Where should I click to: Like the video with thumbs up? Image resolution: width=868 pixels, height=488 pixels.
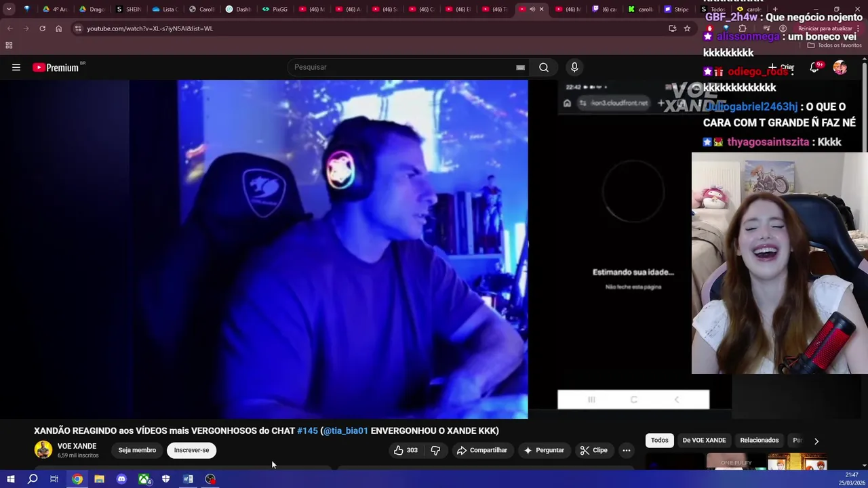coord(406,450)
